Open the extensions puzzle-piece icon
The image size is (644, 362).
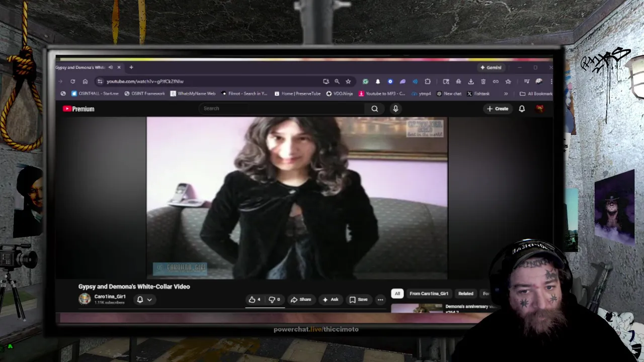click(428, 81)
